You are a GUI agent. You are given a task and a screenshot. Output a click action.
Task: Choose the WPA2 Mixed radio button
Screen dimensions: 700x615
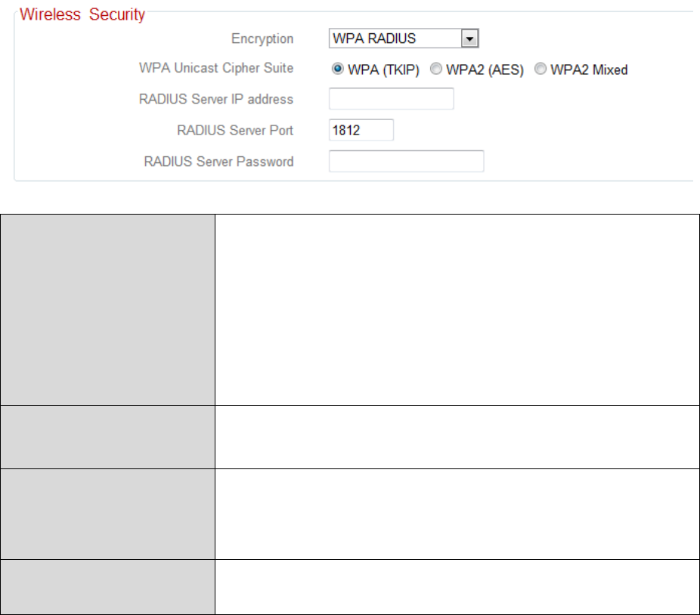pos(540,69)
